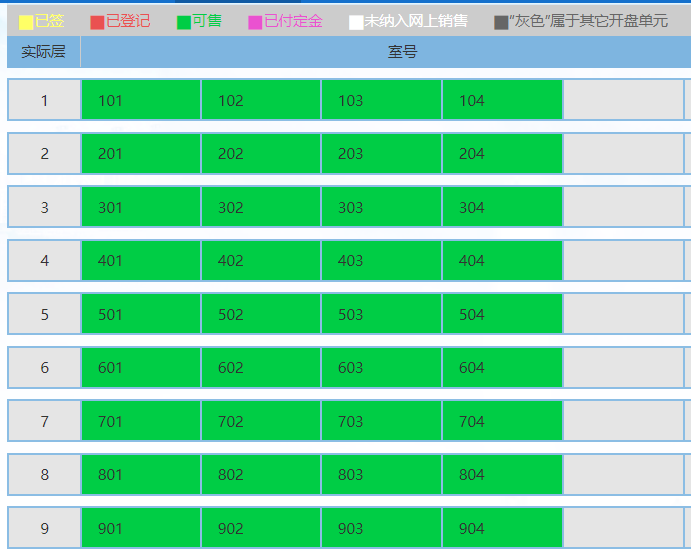Select room 903
691x552 pixels.
382,528
